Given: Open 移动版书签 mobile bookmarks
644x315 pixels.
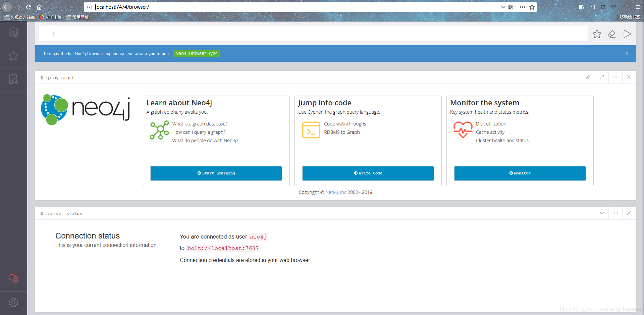Looking at the screenshot, I should point(628,17).
